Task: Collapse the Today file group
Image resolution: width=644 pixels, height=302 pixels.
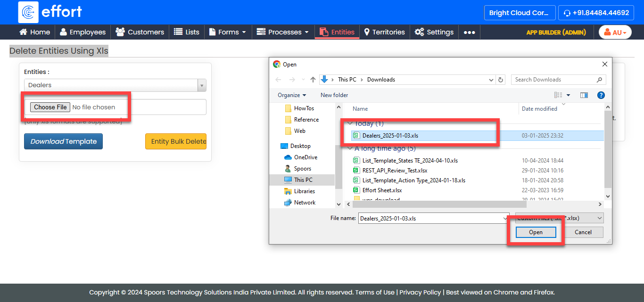Action: (x=349, y=123)
